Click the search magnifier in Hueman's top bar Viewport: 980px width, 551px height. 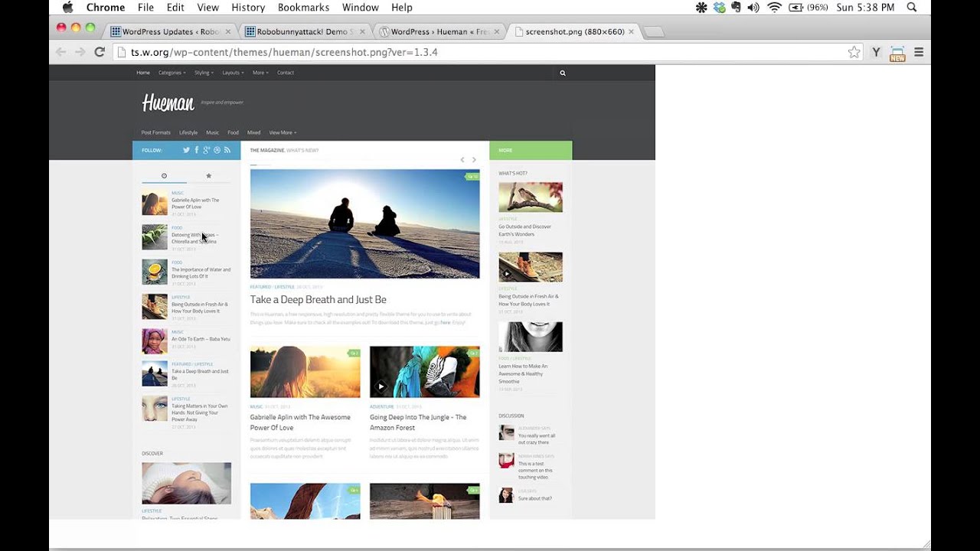point(563,73)
